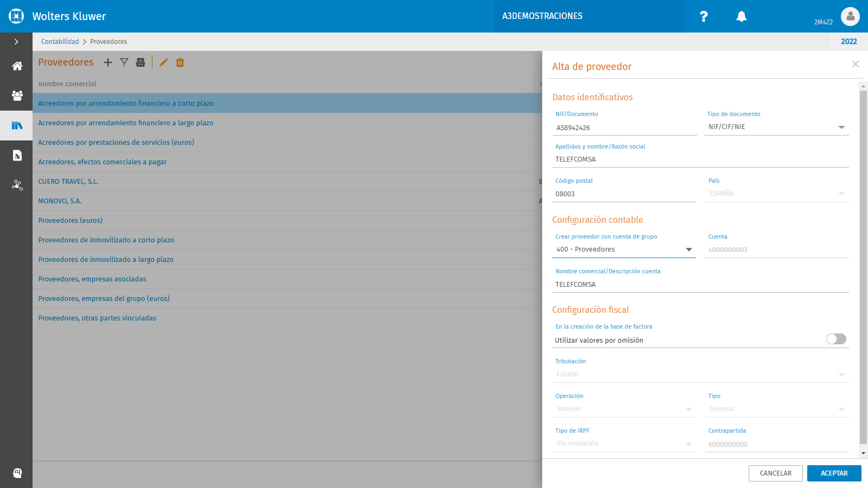868x488 pixels.
Task: Select row MONOVO, S.A.
Action: [x=288, y=201]
